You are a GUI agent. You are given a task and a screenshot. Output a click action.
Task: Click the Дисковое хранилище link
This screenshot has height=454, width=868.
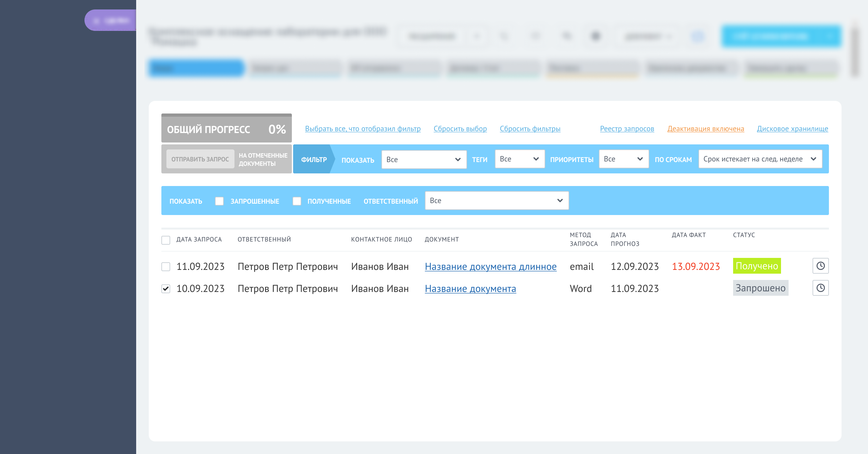(x=792, y=129)
